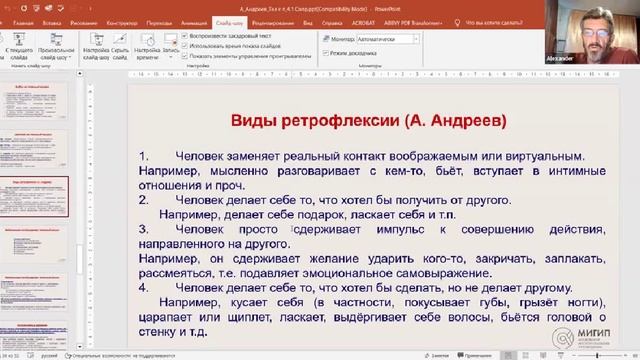Switch to Вставка ribbon tab
The height and width of the screenshot is (360, 640).
click(x=52, y=23)
